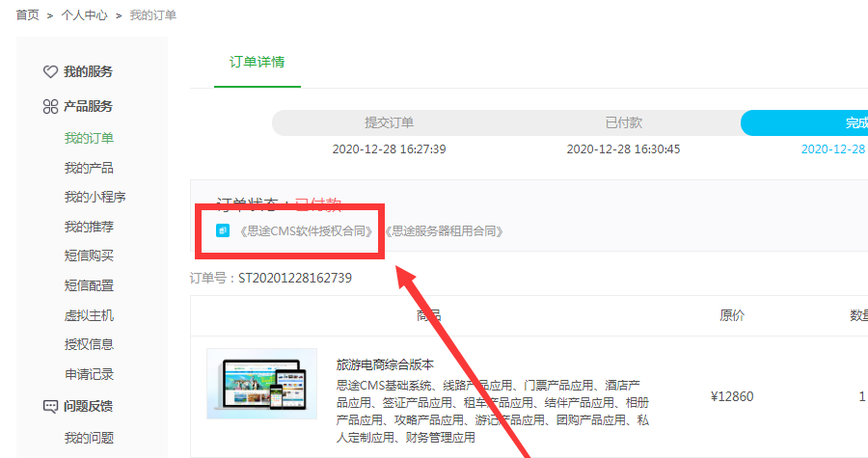Click the 旅游电商综合版本 product thumbnail
The width and height of the screenshot is (868, 458).
(x=261, y=384)
